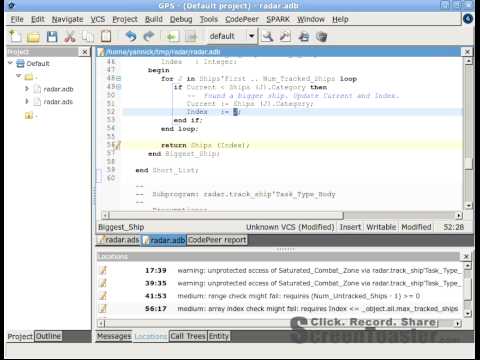Paste with the clipboard toolbar icon
Image resolution: width=480 pixels, height=360 pixels.
pos(106,36)
